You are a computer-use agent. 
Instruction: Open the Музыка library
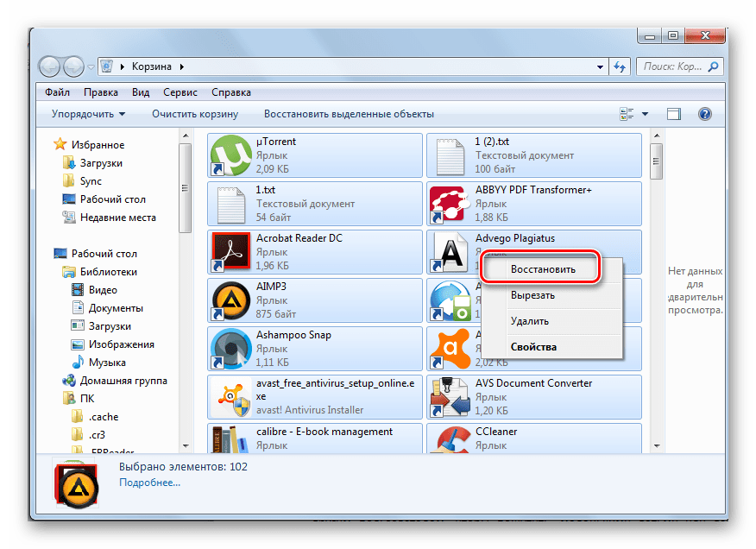point(107,363)
